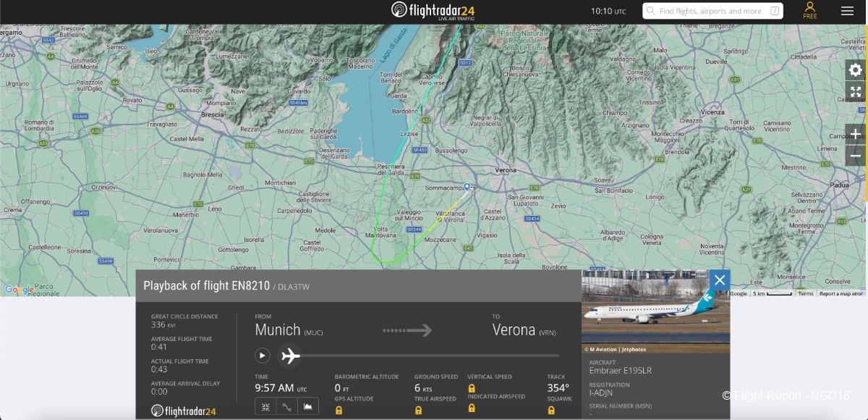Screen dimensions: 868x420
Task: Click the map scale 5 km indicator
Action: 771,293
